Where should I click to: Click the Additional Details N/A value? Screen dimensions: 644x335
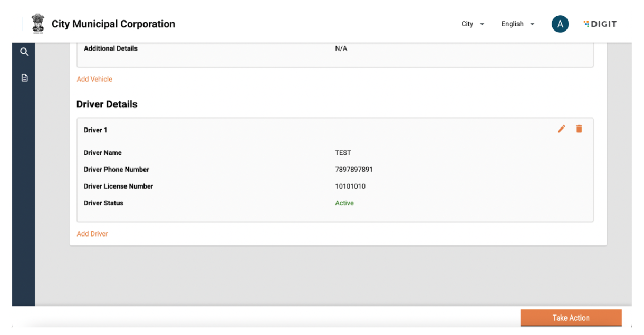(x=341, y=48)
